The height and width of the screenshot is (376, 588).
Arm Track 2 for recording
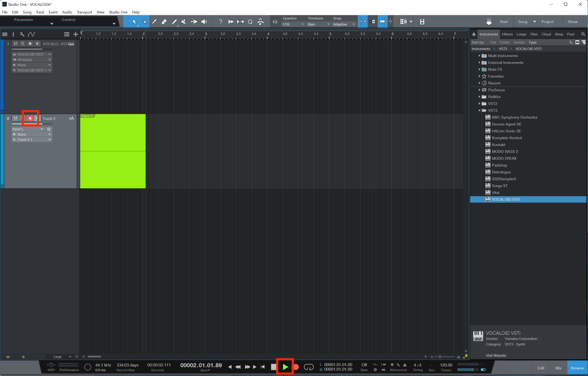30,118
